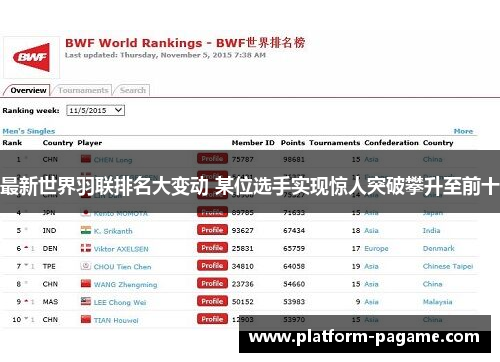Open China country link in WANG Zhengming row

[x=432, y=284]
